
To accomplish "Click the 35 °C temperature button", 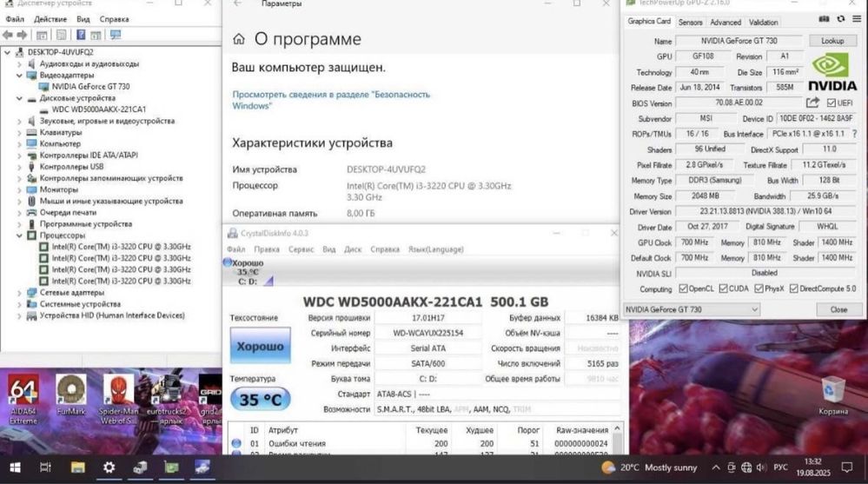I will pos(260,399).
